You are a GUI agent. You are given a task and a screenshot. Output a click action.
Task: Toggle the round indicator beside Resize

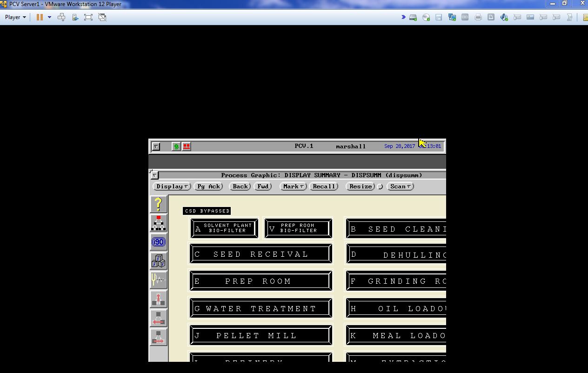[x=380, y=186]
